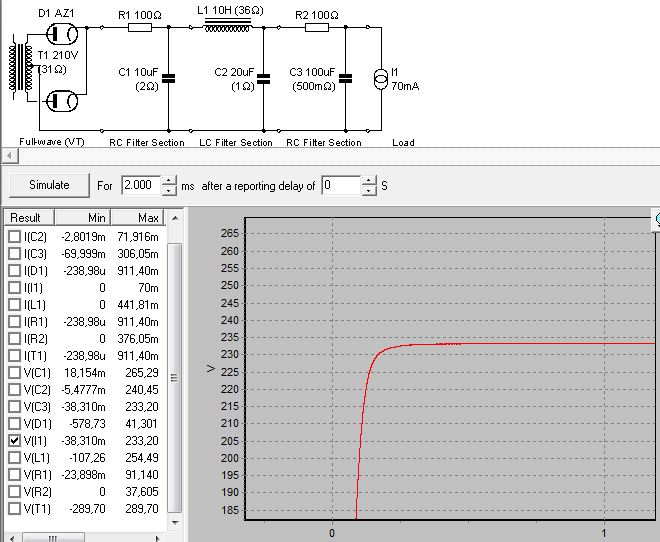Click results list horizontal scroll-right arrow
The height and width of the screenshot is (542, 660).
pyautogui.click(x=157, y=538)
